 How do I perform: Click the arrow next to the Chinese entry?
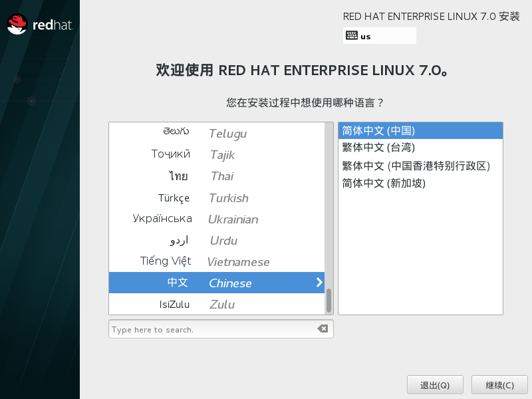click(x=319, y=283)
